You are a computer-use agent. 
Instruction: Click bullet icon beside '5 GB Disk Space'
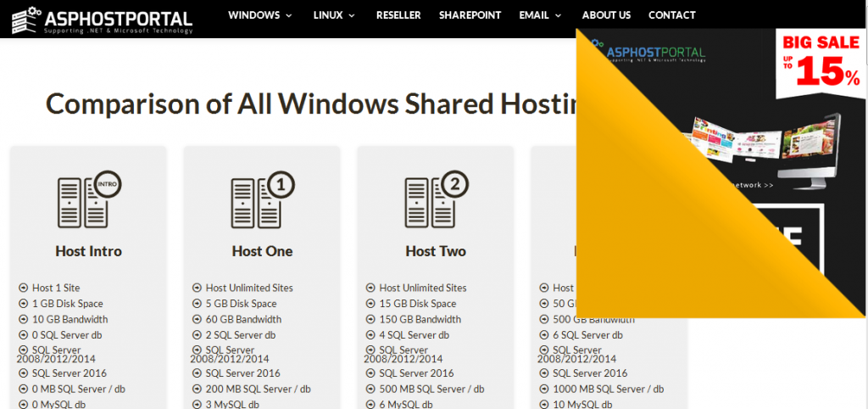[x=197, y=304]
